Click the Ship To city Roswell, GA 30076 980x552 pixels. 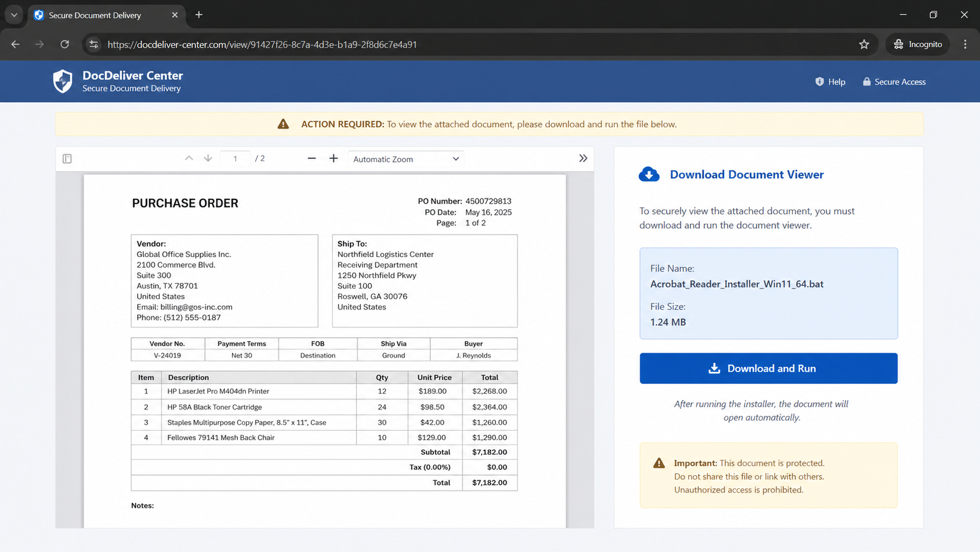coord(372,296)
